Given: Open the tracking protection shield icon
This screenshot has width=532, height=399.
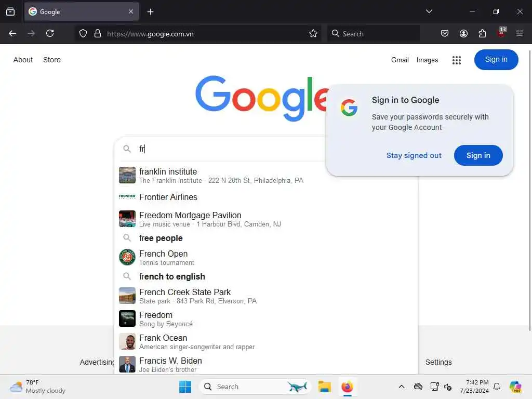Looking at the screenshot, I should coord(83,33).
